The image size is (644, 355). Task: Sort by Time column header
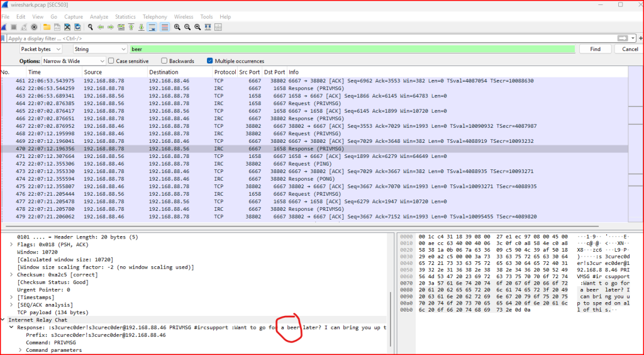[54, 72]
